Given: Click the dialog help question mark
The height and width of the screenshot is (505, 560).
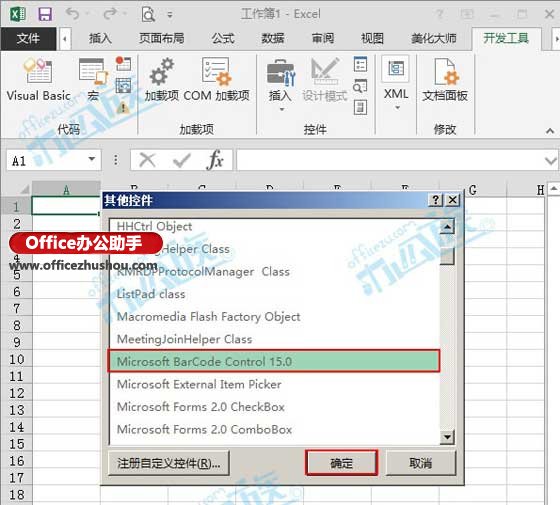Looking at the screenshot, I should pyautogui.click(x=436, y=200).
